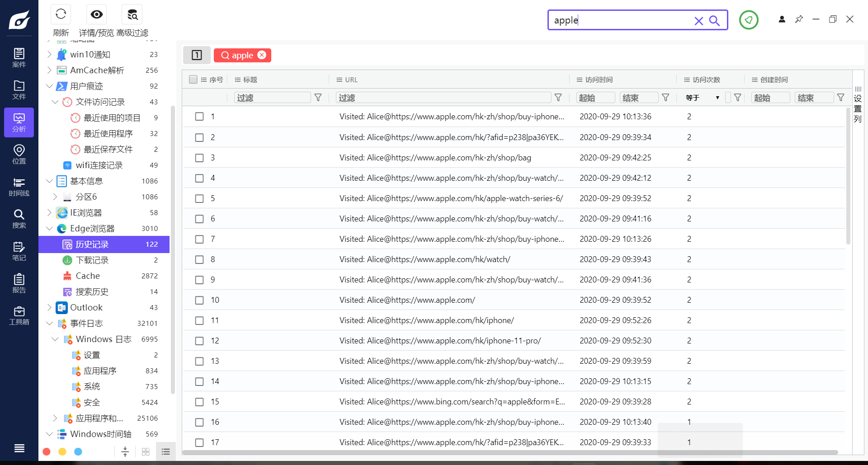Open the Report (报告) sidebar section
868x465 pixels.
tap(19, 284)
